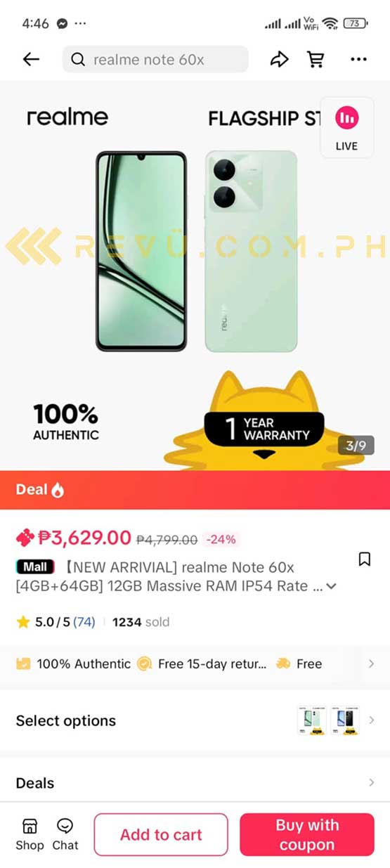Open the Chat icon
This screenshot has height=868, width=390.
[65, 834]
